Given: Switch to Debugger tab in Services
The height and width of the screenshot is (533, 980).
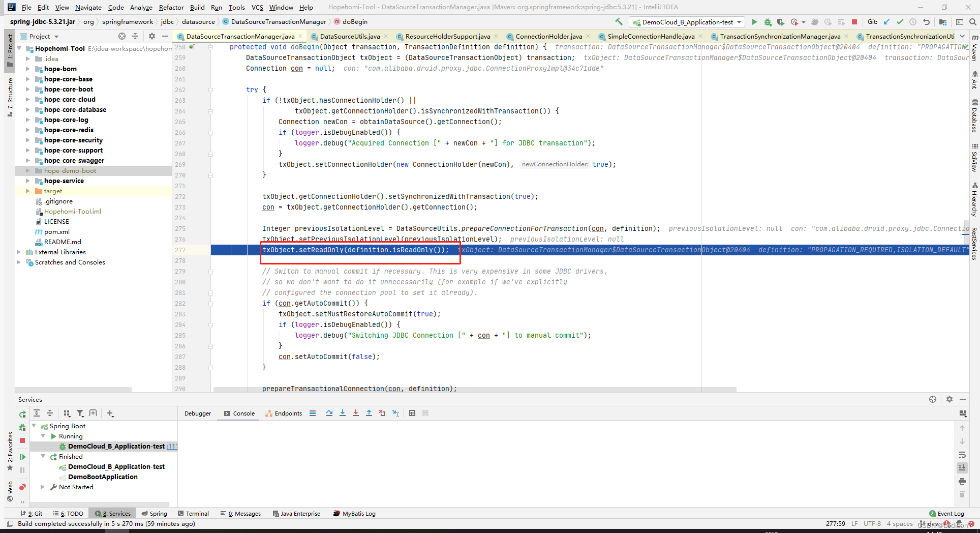Looking at the screenshot, I should coord(198,413).
